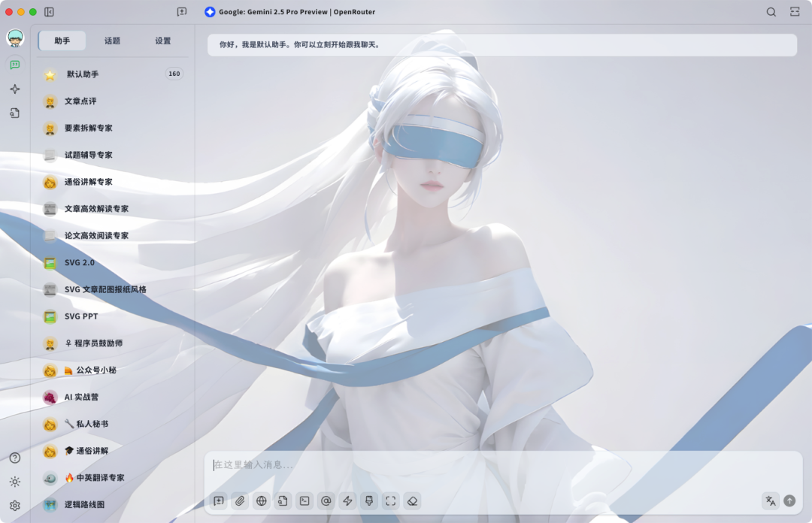This screenshot has height=523, width=812.
Task: Toggle expanded input with the fullscreen icon
Action: (390, 500)
